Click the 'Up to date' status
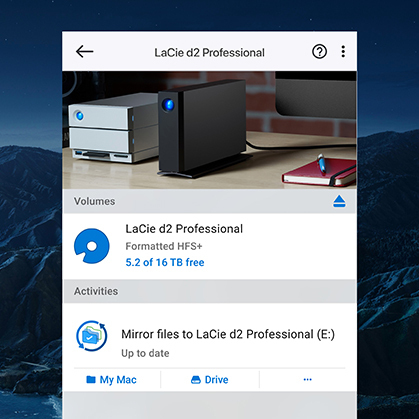The image size is (419, 419). [x=145, y=353]
